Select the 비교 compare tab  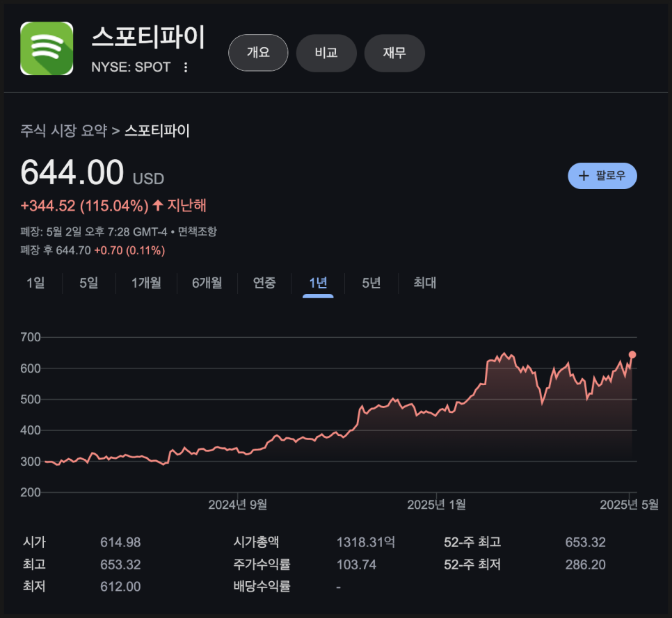coord(326,53)
